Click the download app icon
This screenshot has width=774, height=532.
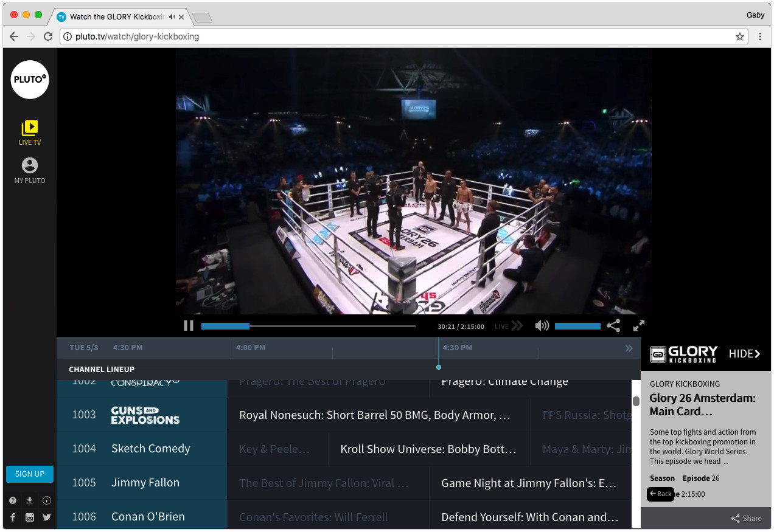point(29,500)
